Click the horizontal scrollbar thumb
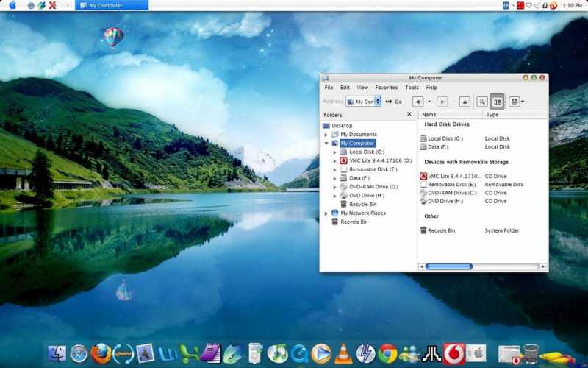 tap(449, 266)
